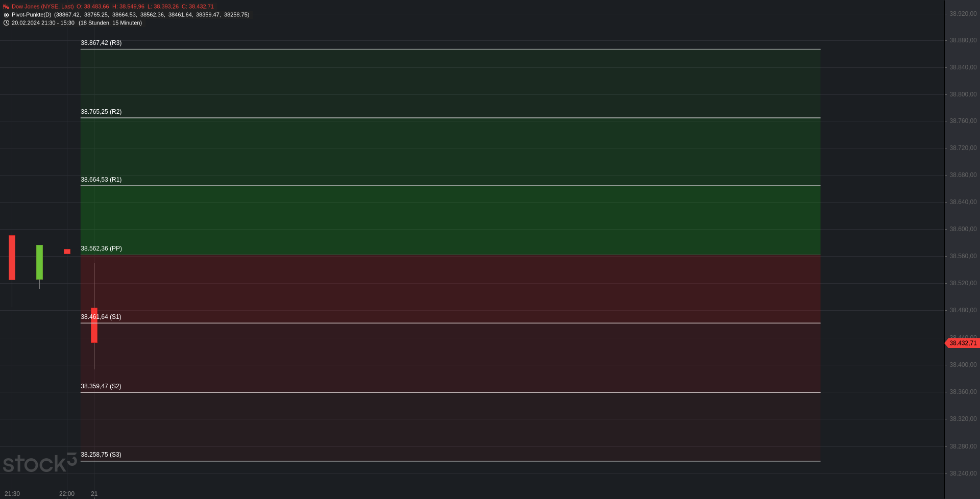
Task: Select the Pivot-Punkte(D) indicator label
Action: [31, 15]
